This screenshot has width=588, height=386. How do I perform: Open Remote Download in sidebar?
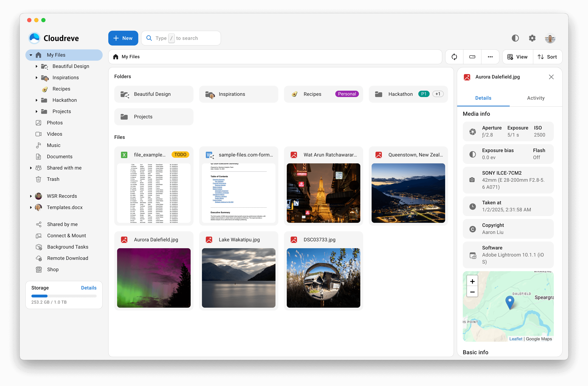(67, 258)
